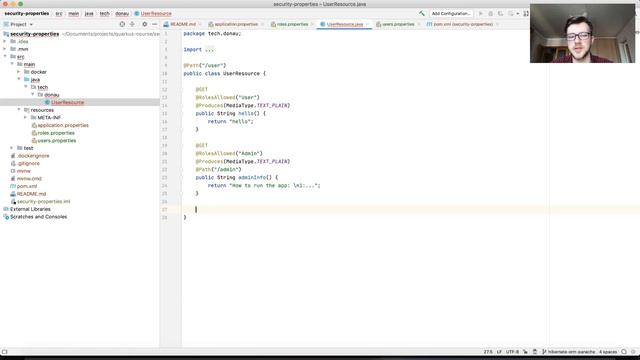This screenshot has width=640, height=360.
Task: Click the cursor position indicator in the status bar
Action: [x=488, y=351]
